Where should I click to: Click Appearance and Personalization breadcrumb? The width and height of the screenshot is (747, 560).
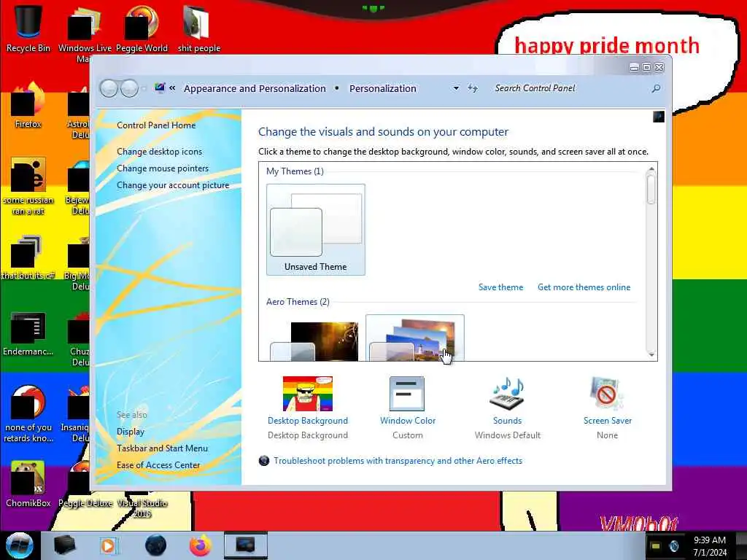255,88
